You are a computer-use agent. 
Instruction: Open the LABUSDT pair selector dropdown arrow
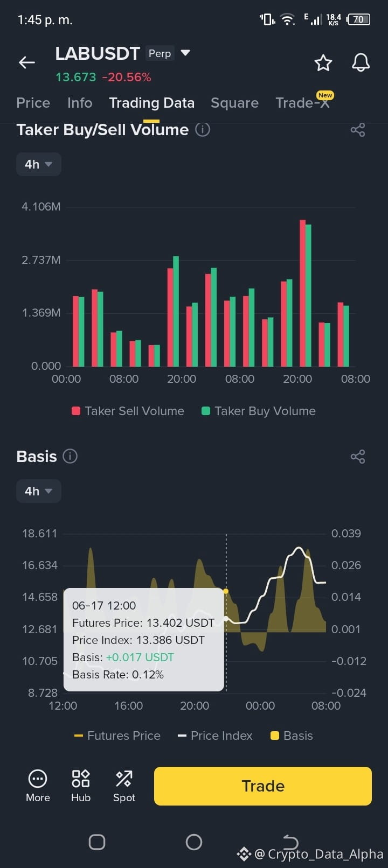click(x=185, y=53)
